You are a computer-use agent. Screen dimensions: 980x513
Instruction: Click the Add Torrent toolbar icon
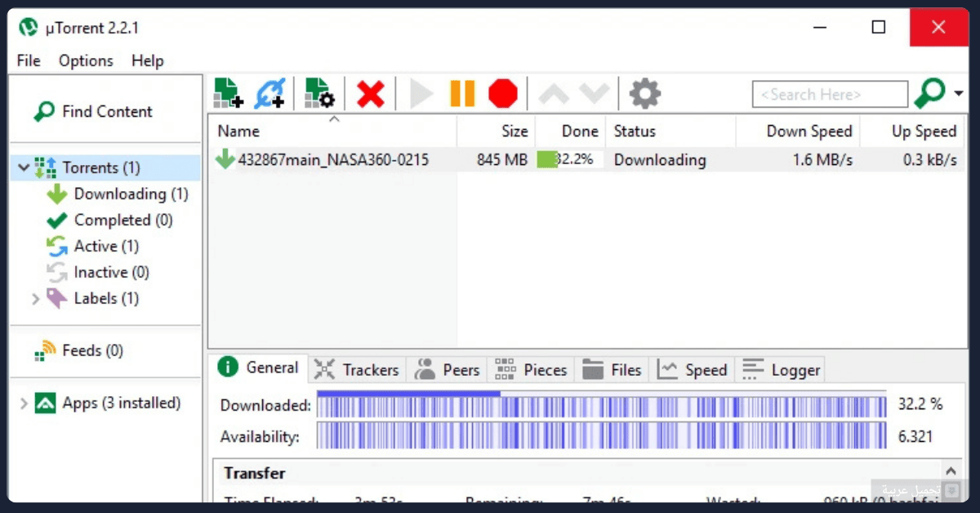pos(228,93)
